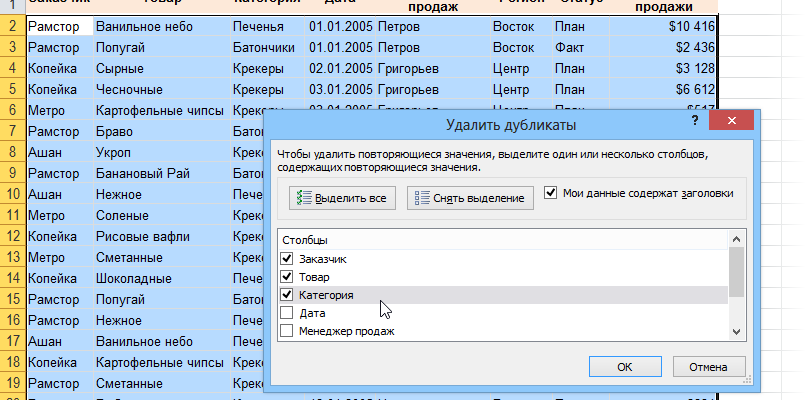
Task: Close the Удалить дубликаты dialog
Action: click(733, 122)
